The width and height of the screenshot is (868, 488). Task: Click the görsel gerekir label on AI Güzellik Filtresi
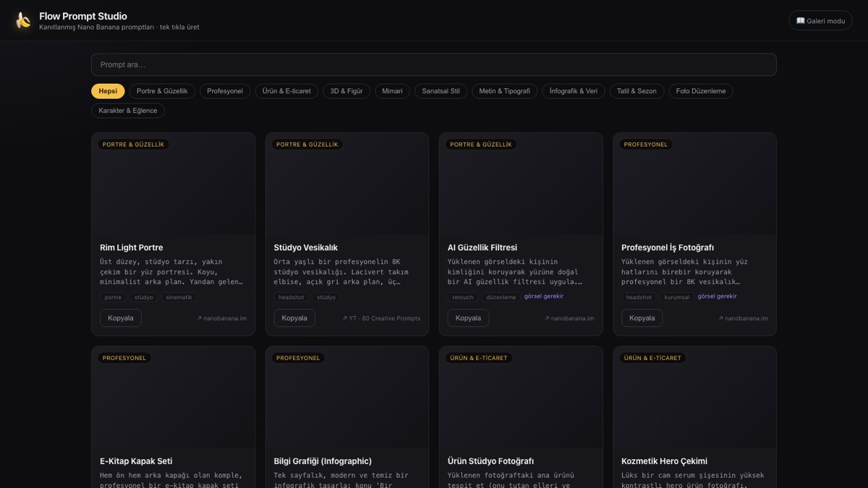(544, 296)
